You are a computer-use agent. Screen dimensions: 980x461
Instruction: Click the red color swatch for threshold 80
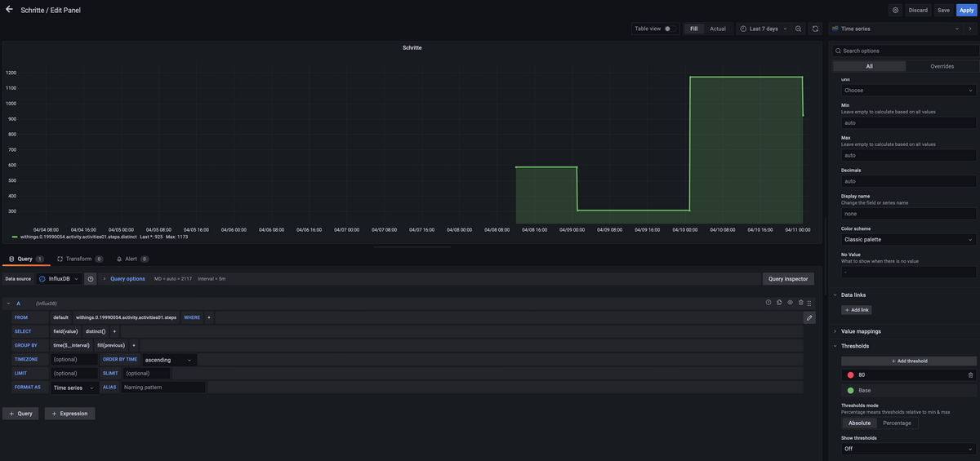(x=850, y=375)
